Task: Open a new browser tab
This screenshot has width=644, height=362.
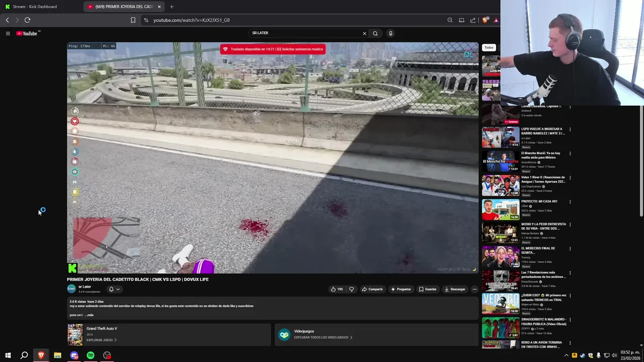Action: point(172,7)
